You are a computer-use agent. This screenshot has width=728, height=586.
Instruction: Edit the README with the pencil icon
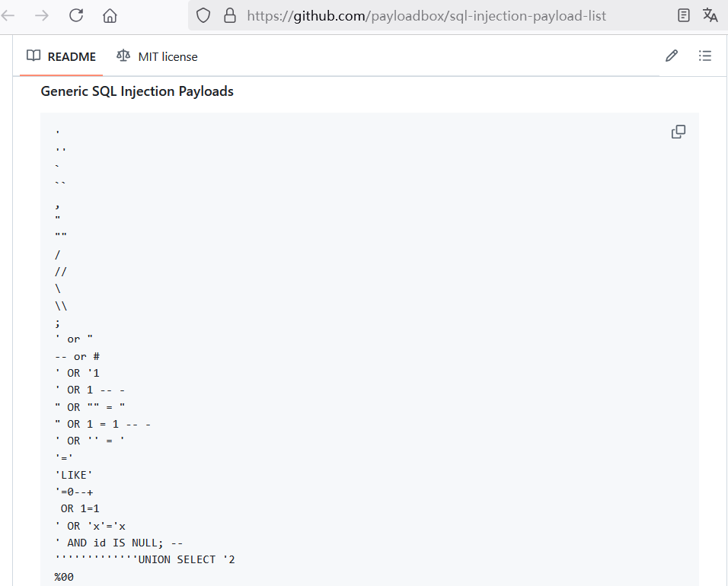click(671, 56)
